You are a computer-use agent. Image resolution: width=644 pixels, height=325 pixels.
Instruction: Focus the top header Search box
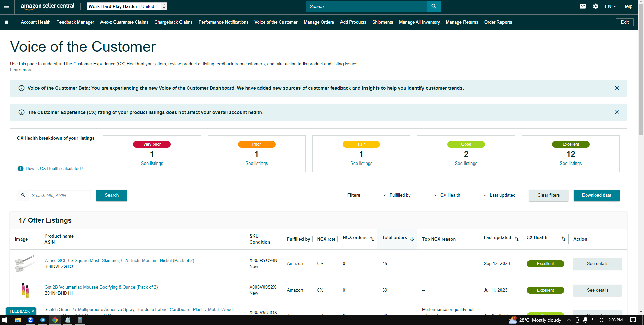367,6
